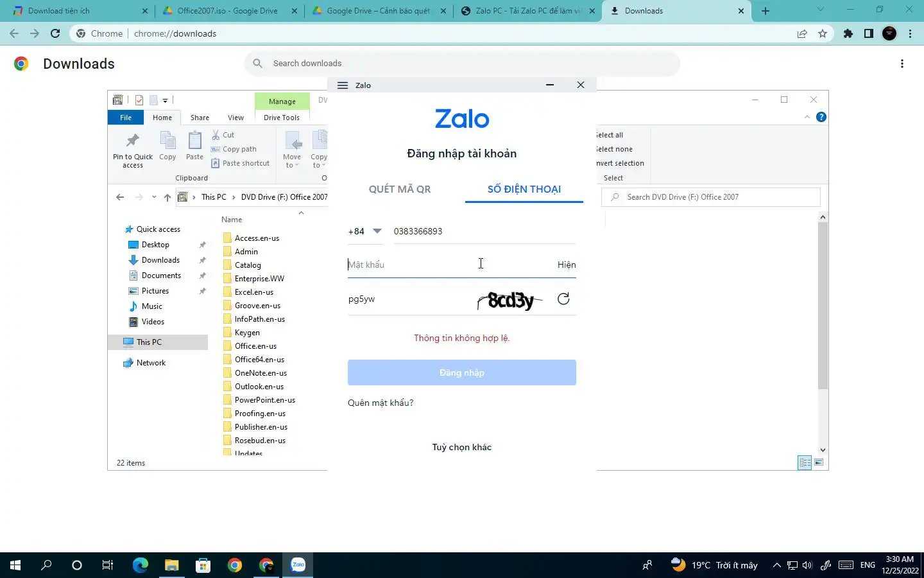Switch to Office2007.iso Google Drive tab
This screenshot has height=578, width=924.
(227, 11)
